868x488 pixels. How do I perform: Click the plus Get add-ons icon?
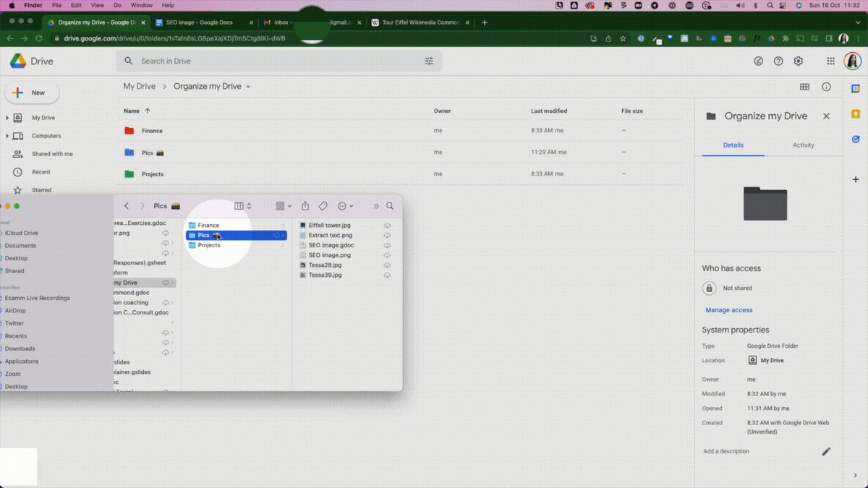[x=856, y=179]
